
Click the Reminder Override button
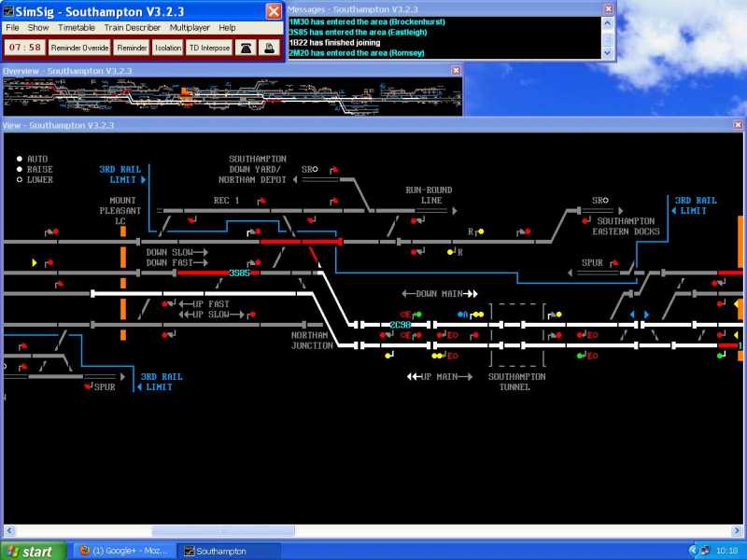click(79, 48)
